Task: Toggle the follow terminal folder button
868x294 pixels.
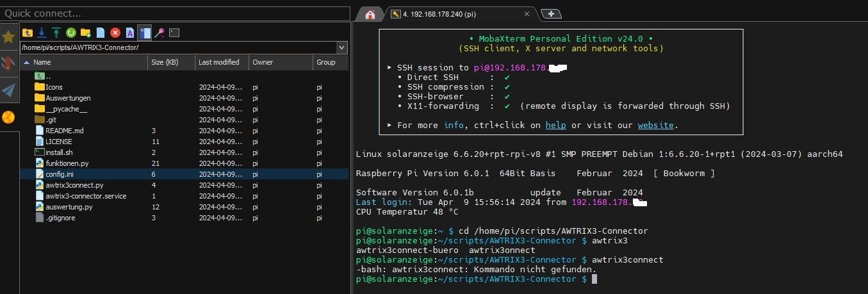Action: coord(145,32)
